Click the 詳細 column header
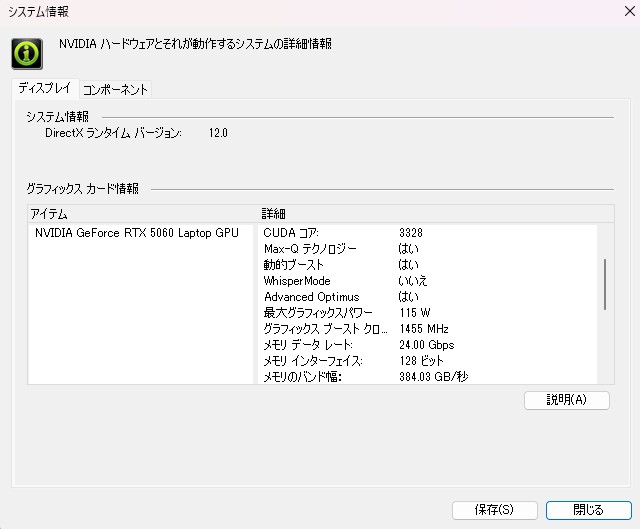Screen dimensions: 640x529 pyautogui.click(x=436, y=213)
